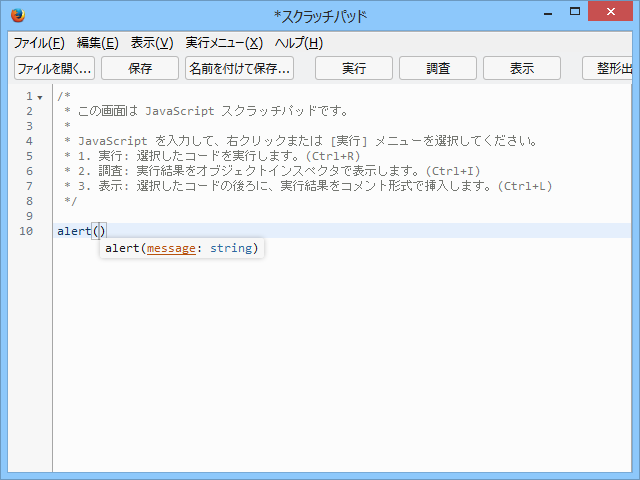This screenshot has height=480, width=640.
Task: Click comment line mentioning Ctrl+L
Action: tap(308, 186)
